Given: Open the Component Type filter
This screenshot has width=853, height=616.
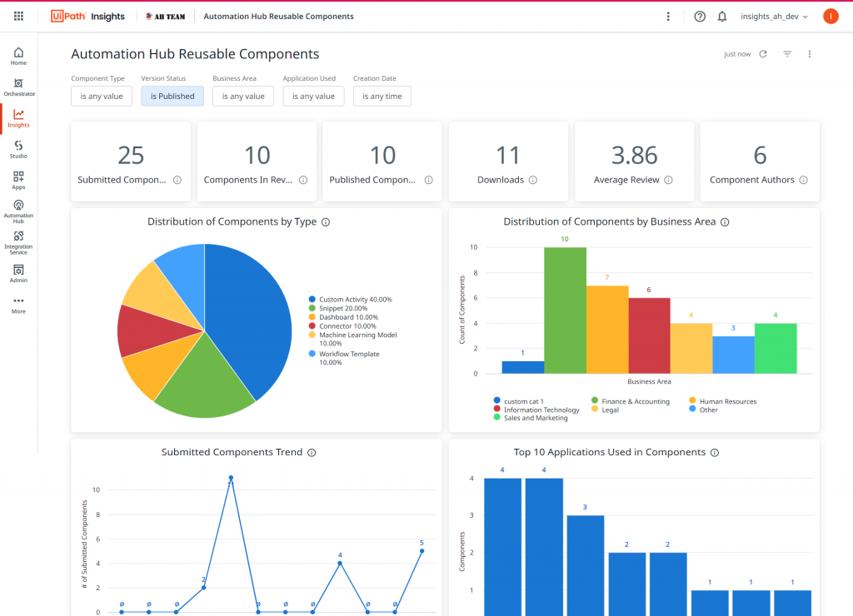Looking at the screenshot, I should [x=102, y=97].
